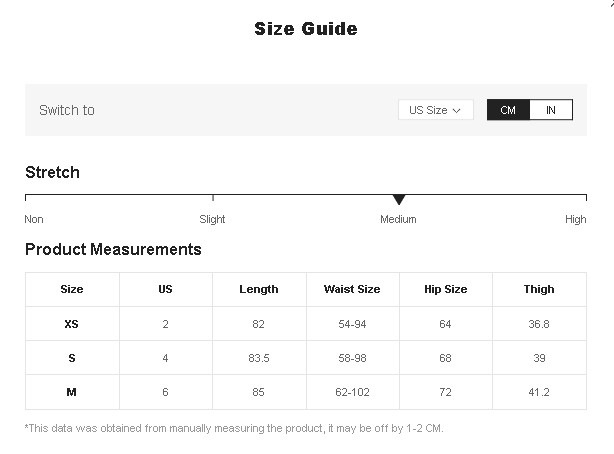Screen dimensions: 614x454
Task: Click the chevron arrow beside US Size
Action: 457,111
